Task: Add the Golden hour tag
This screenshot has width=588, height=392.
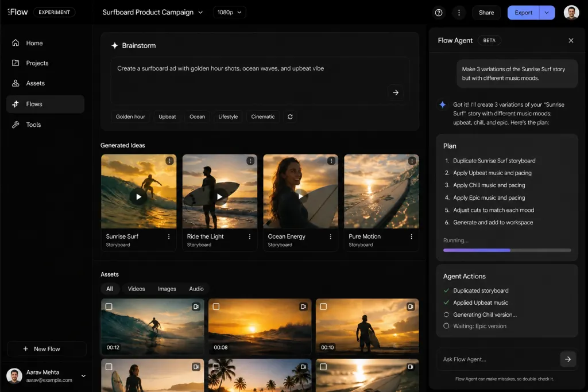Action: (130, 117)
